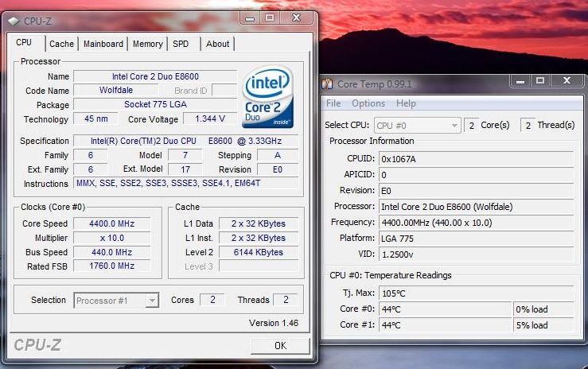Click the Name field 'Intel Core 2 Duo E8600'
This screenshot has height=369, width=588.
(x=155, y=76)
